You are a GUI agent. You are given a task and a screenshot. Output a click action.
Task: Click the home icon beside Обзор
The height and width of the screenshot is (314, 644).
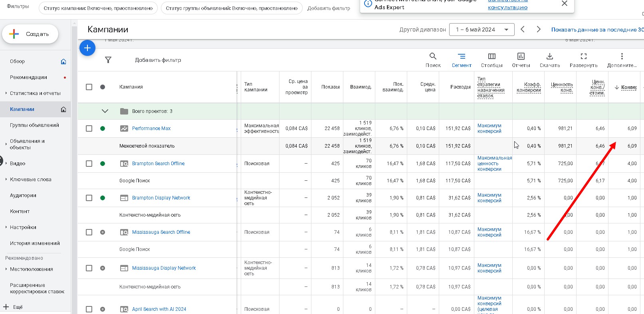(63, 61)
